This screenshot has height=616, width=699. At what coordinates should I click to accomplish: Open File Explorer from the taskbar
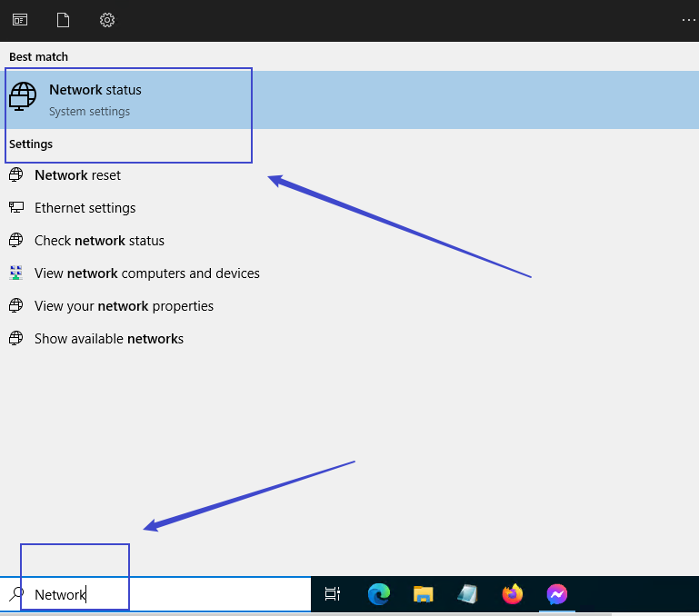click(x=423, y=594)
